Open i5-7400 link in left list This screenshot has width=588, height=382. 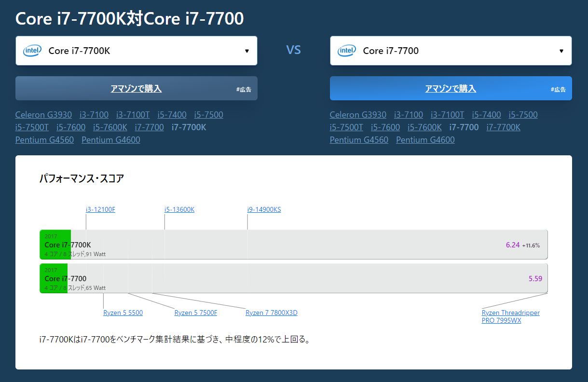tap(172, 115)
